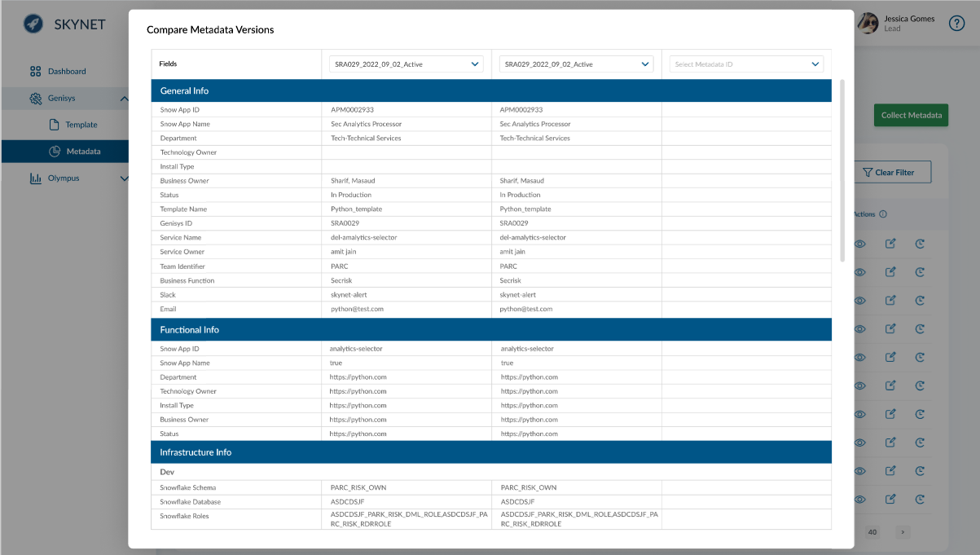Click the Actions column info icon
Screen dimensions: 980x555
pyautogui.click(x=883, y=214)
